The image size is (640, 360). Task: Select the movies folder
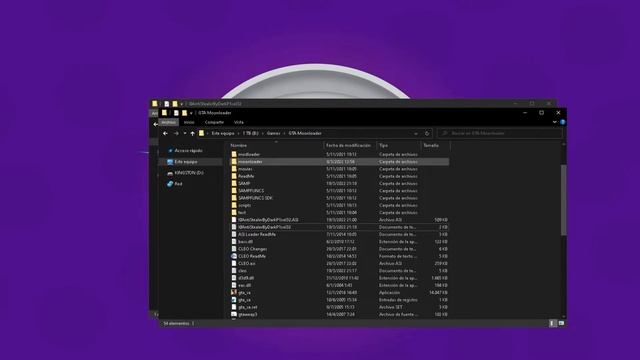[x=340, y=169]
